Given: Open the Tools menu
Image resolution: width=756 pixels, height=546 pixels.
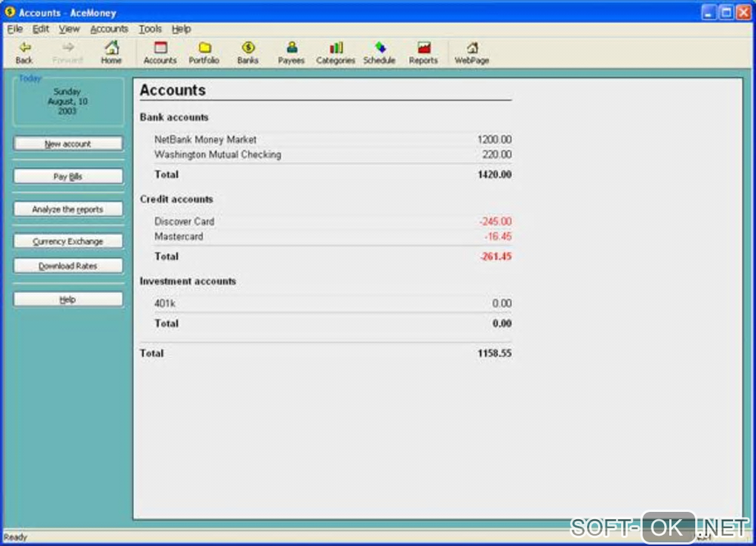Looking at the screenshot, I should coord(150,29).
